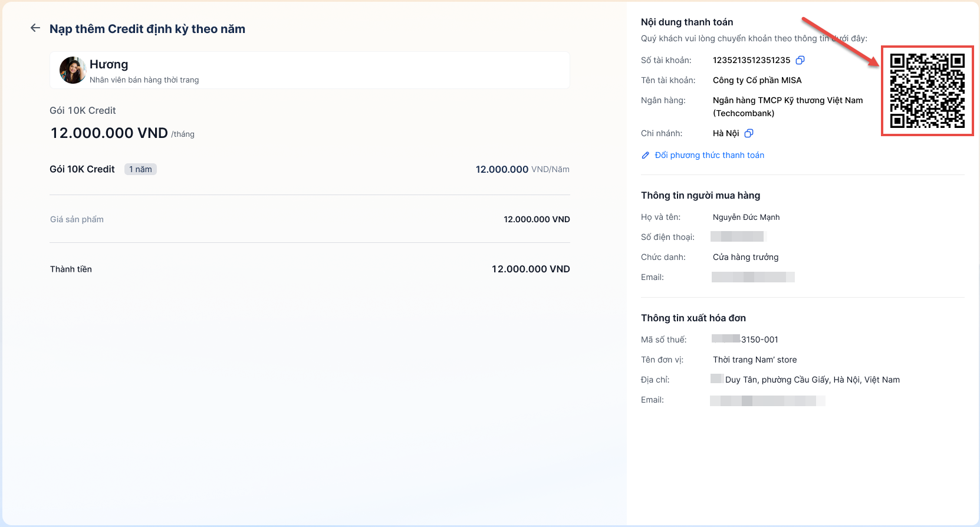Open the Đổi phương thức thanh toán link

(x=709, y=155)
